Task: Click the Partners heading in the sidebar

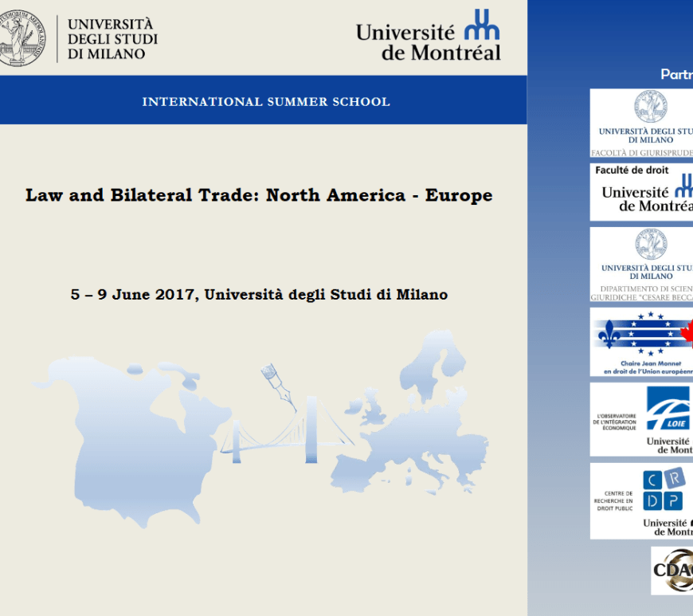Action: (x=677, y=74)
